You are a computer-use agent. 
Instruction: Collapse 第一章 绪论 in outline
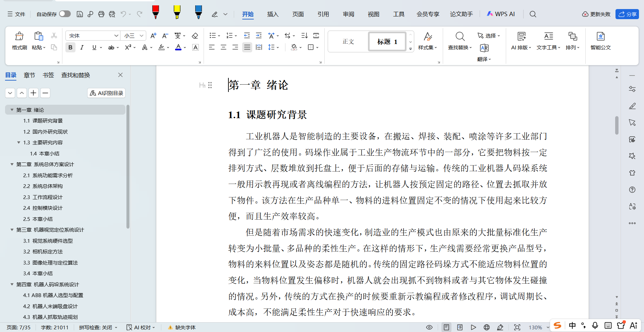[x=12, y=110]
